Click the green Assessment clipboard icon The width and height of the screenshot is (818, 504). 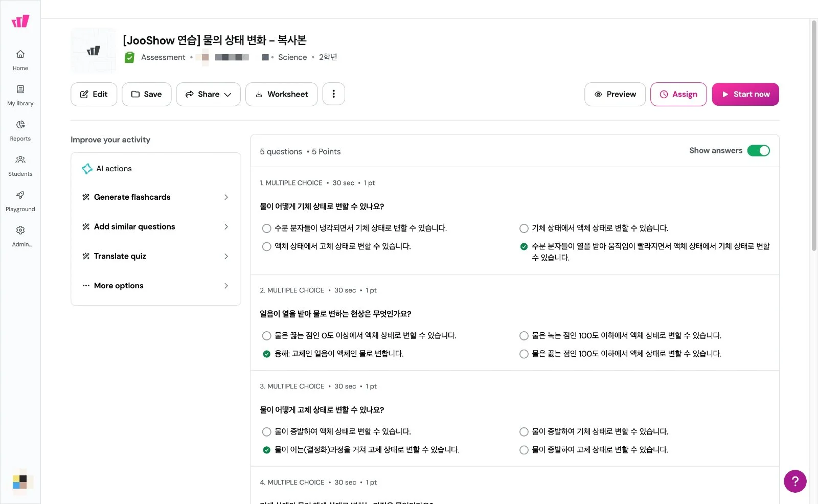pos(130,57)
